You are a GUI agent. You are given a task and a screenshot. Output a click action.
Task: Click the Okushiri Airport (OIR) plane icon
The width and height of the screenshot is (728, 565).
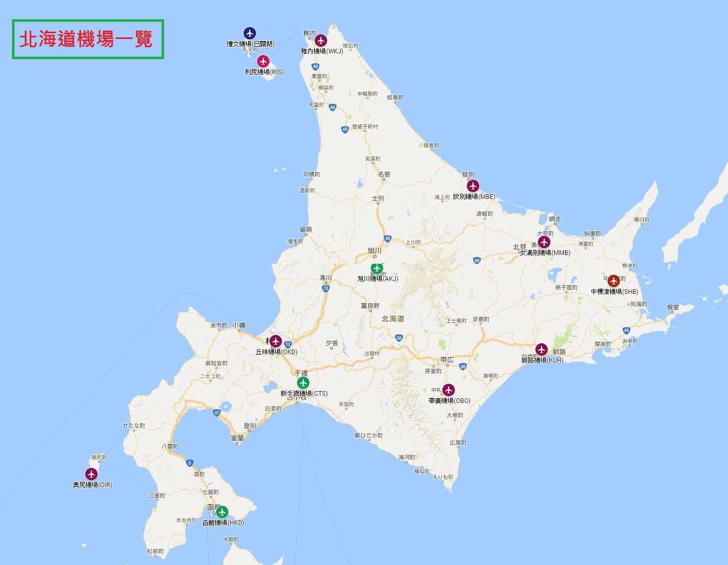click(91, 474)
